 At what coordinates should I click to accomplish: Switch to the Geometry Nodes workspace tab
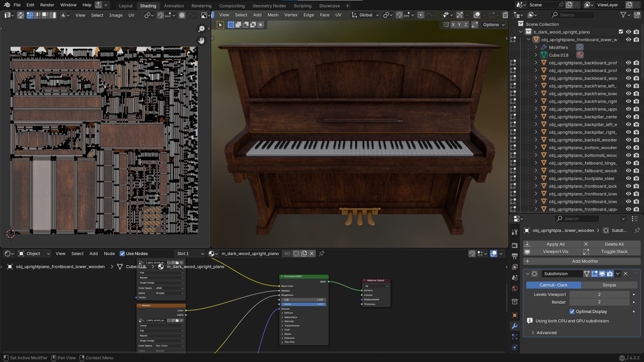point(269,6)
